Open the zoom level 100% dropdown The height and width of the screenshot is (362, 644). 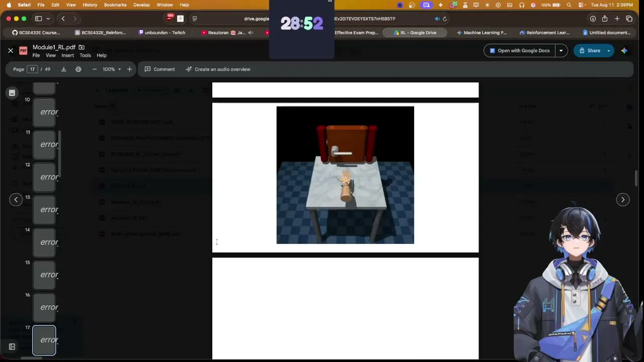coord(112,69)
